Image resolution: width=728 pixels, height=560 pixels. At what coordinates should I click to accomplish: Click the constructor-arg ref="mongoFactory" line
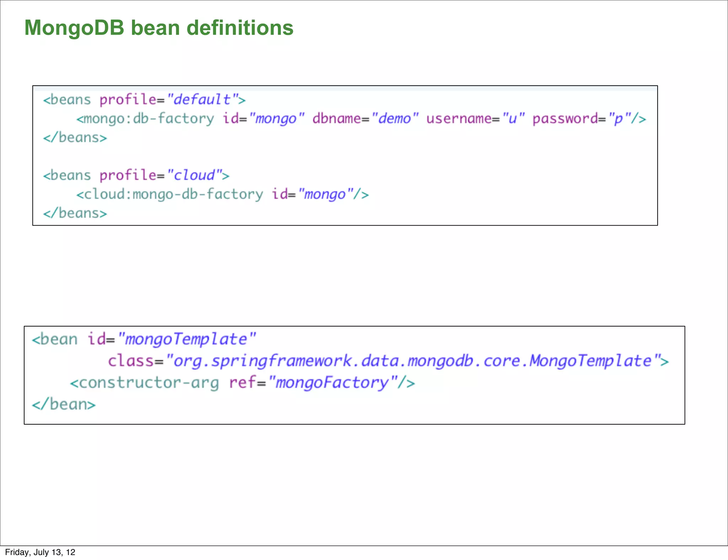pyautogui.click(x=242, y=383)
